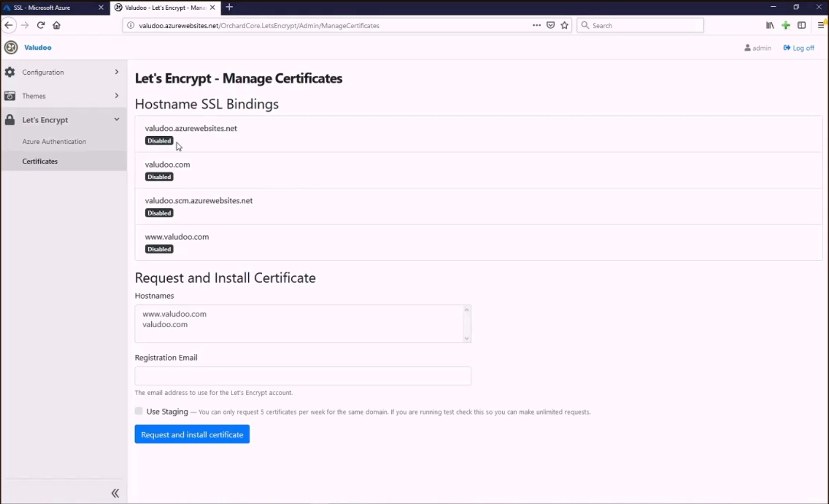The height and width of the screenshot is (504, 829).
Task: Open the admin user link
Action: [758, 48]
